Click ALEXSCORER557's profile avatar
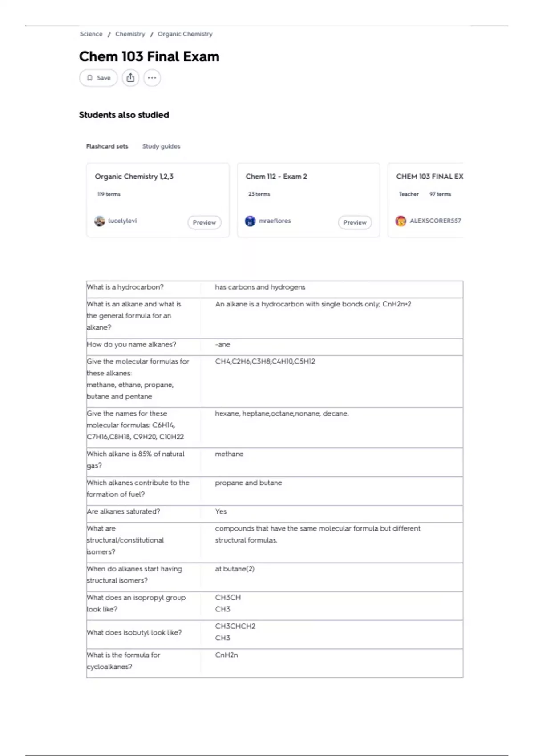The image size is (534, 756). click(x=400, y=221)
